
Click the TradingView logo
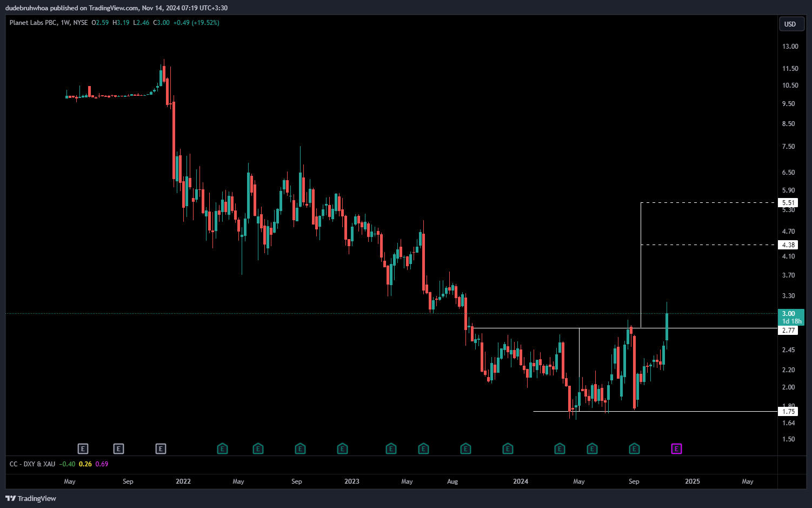(31, 498)
